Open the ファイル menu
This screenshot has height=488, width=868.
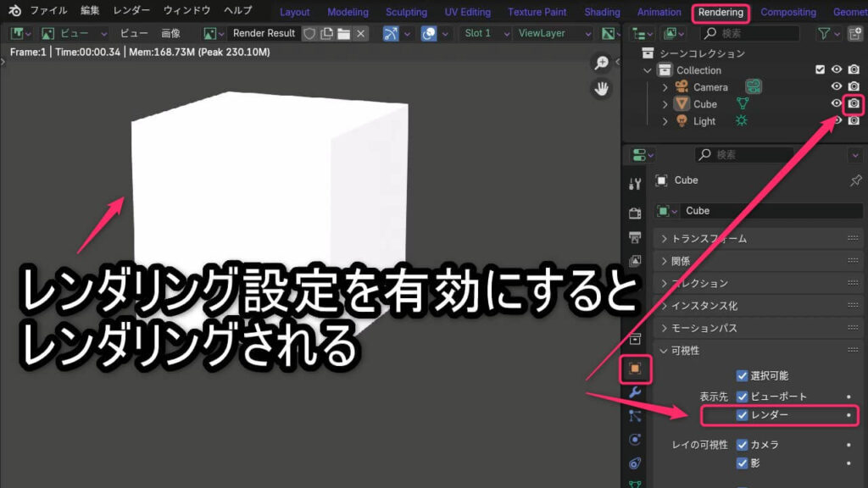pos(48,10)
